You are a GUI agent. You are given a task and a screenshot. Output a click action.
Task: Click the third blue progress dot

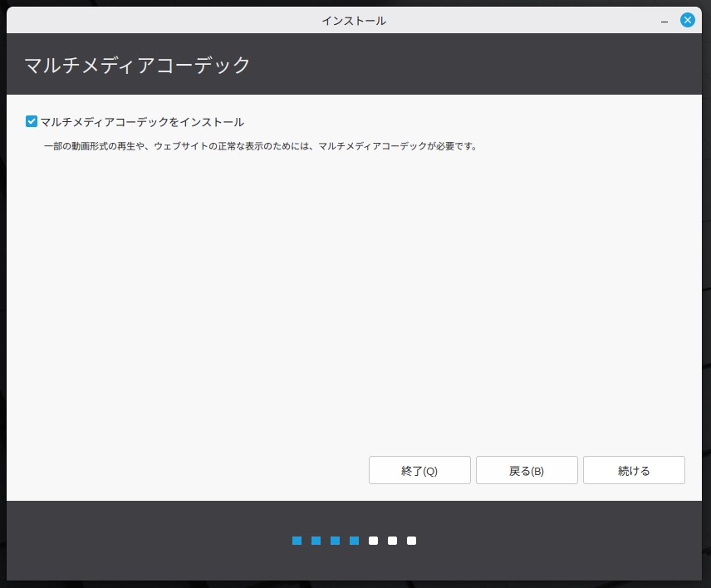tap(335, 541)
